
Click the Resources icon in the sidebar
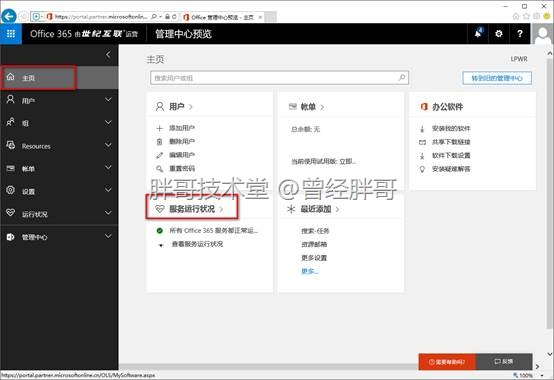(x=11, y=145)
